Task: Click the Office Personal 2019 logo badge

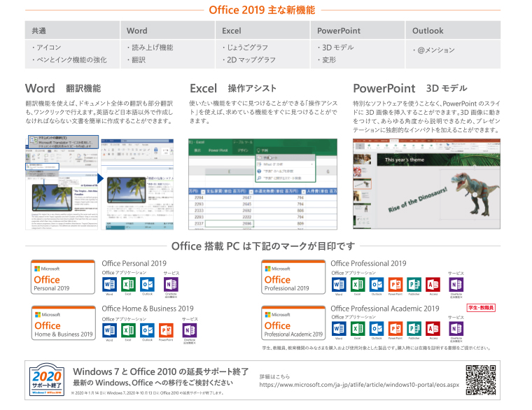Action: pyautogui.click(x=63, y=277)
